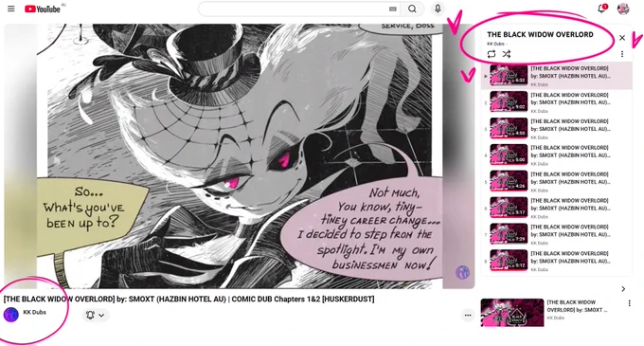Click the chevron arrow below the playlist
Image resolution: width=644 pixels, height=346 pixels.
pyautogui.click(x=623, y=289)
